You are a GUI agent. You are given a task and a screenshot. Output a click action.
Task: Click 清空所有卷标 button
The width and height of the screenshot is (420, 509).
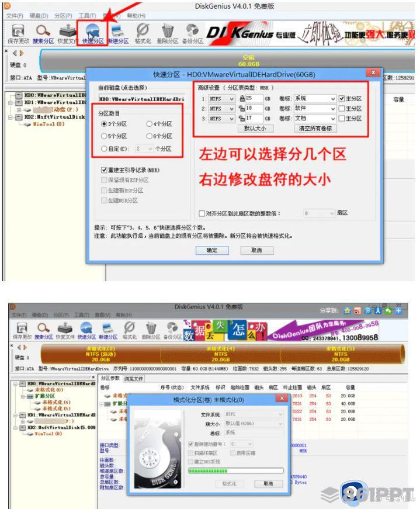pyautogui.click(x=315, y=128)
